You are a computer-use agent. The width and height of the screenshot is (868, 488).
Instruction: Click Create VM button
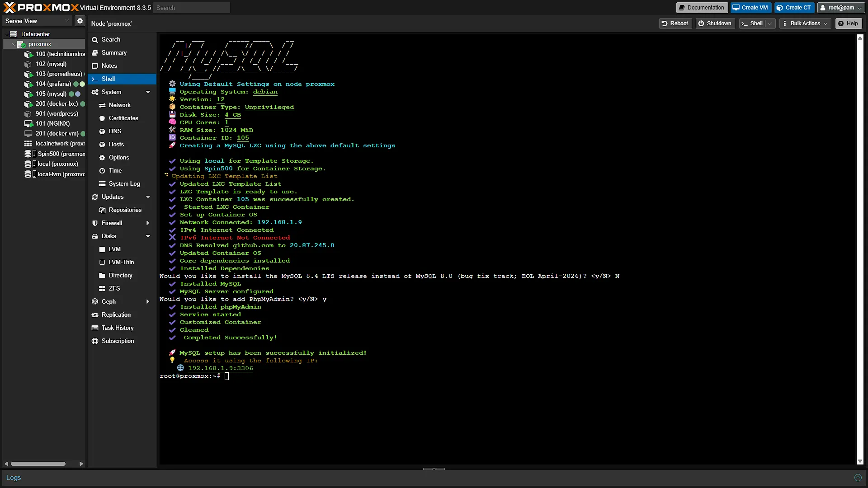click(750, 8)
